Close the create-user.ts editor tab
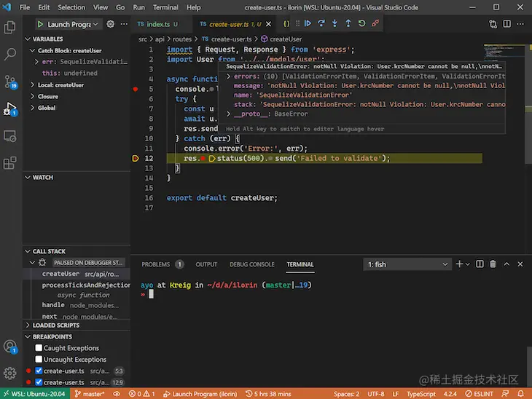This screenshot has height=399, width=532. click(x=268, y=24)
